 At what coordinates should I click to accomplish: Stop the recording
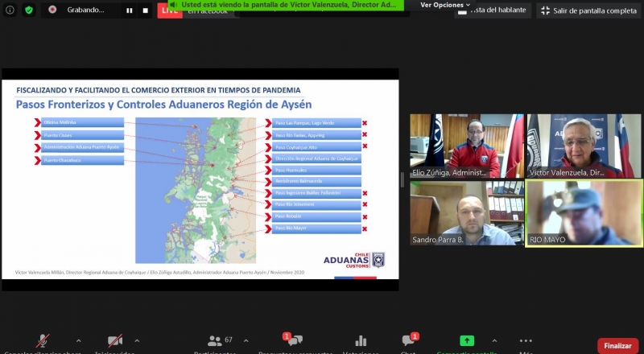coord(146,10)
